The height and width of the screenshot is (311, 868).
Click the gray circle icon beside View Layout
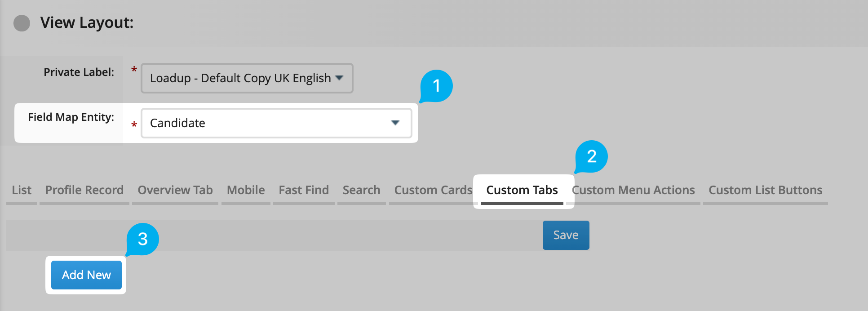point(22,23)
